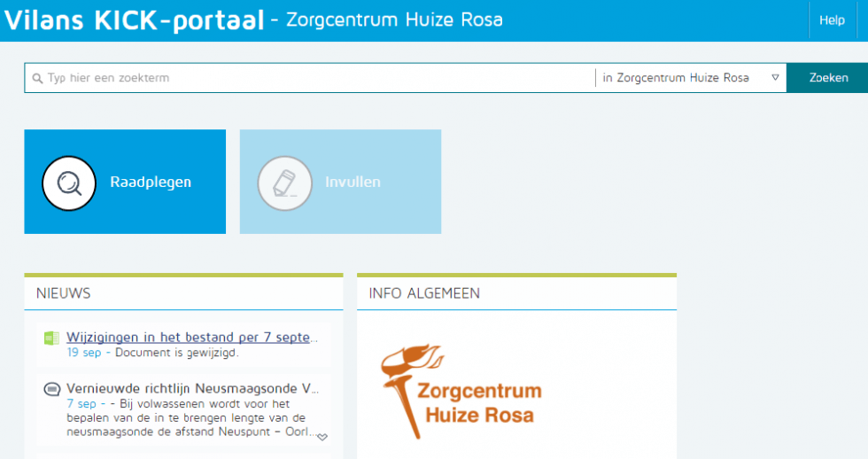Click '7 sep' date on news item
868x459 pixels.
click(81, 404)
